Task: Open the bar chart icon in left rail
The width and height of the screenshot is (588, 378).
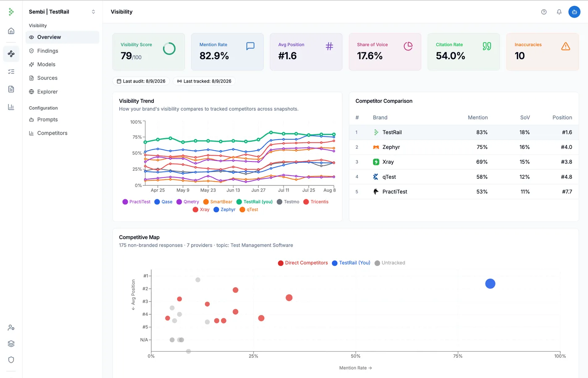Action: 11,107
